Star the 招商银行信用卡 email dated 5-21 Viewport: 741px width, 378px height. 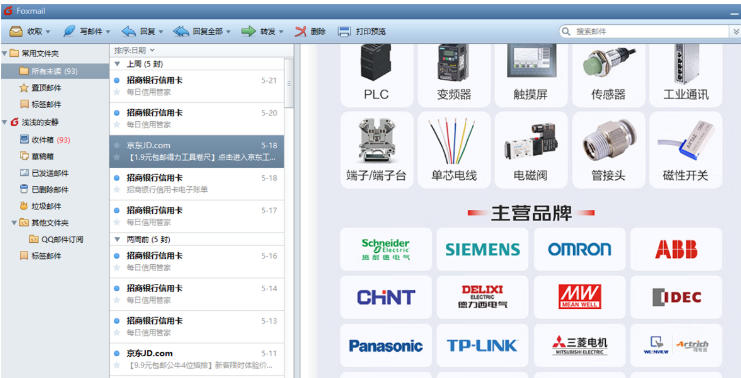click(x=117, y=92)
